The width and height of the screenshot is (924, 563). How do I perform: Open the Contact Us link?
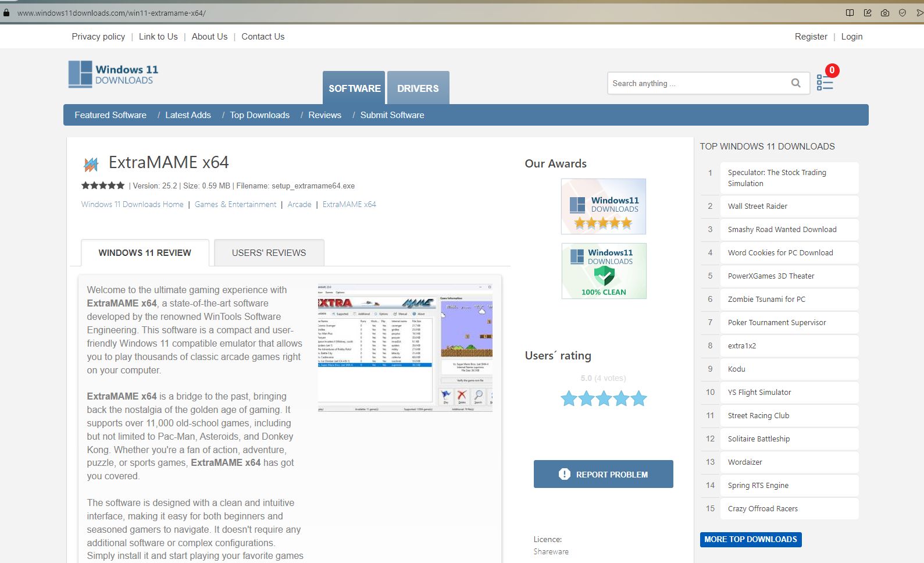point(263,37)
